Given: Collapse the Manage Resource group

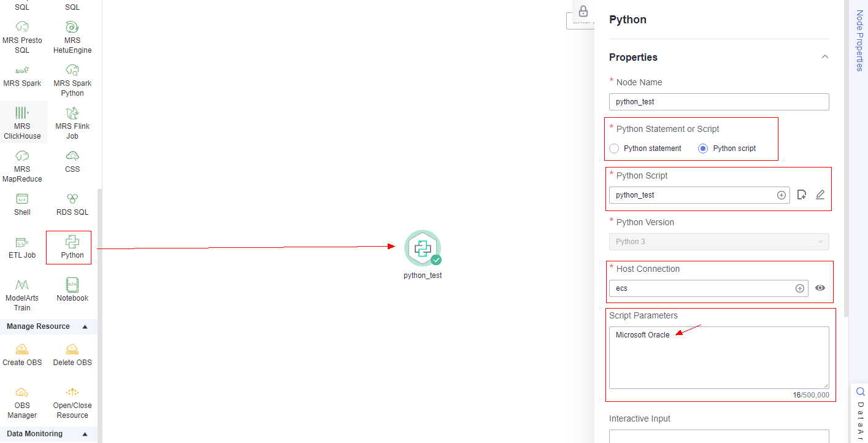Looking at the screenshot, I should point(85,327).
